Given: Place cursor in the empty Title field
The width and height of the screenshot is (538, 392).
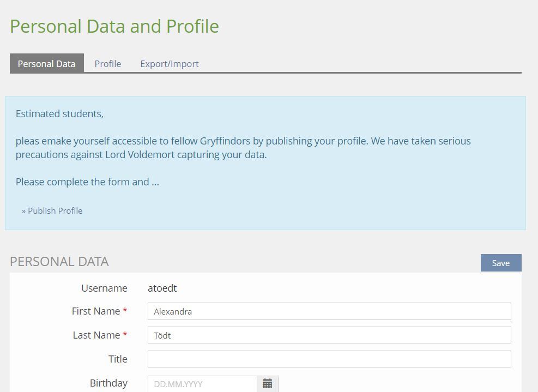Looking at the screenshot, I should point(329,359).
